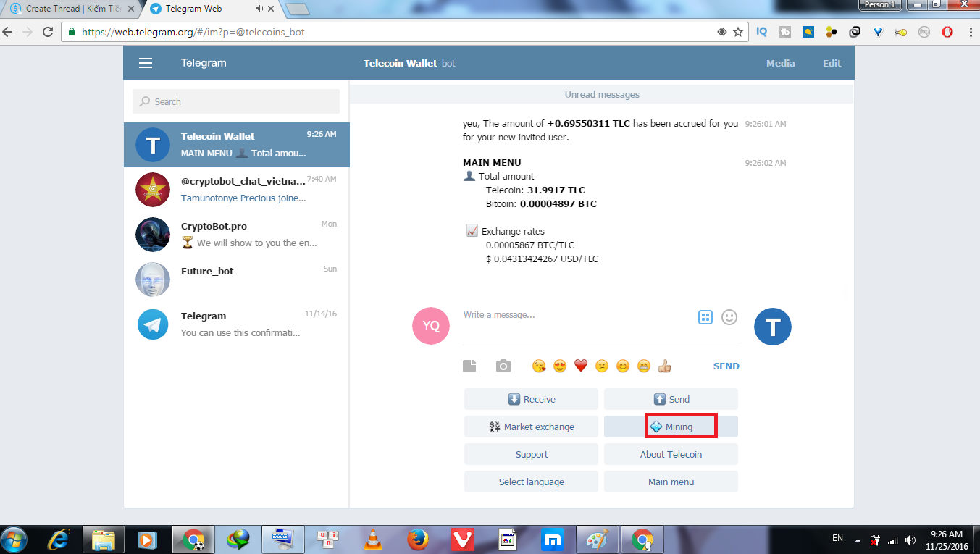
Task: Click the bot keyboard toggle icon
Action: pos(705,316)
